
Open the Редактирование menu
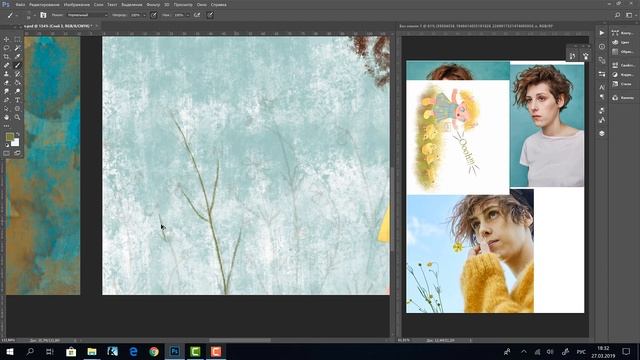(x=44, y=4)
